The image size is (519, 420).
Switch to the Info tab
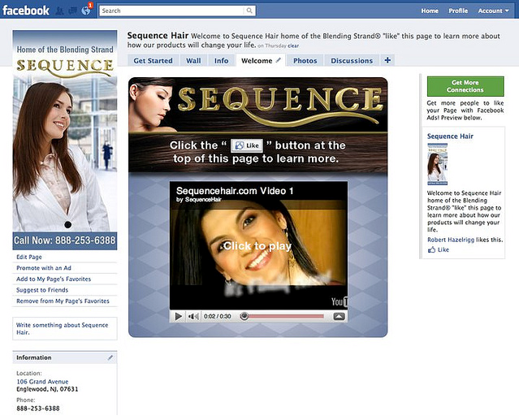(x=221, y=61)
